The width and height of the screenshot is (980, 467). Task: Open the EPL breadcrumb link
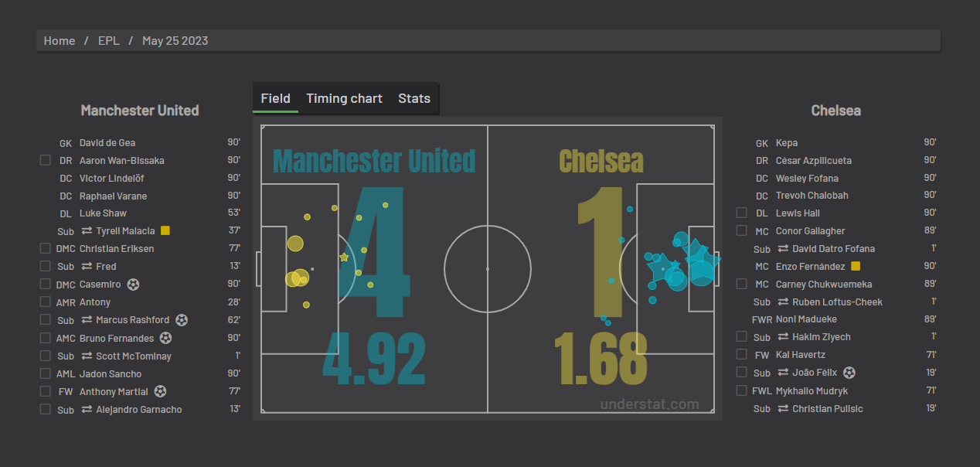point(109,41)
